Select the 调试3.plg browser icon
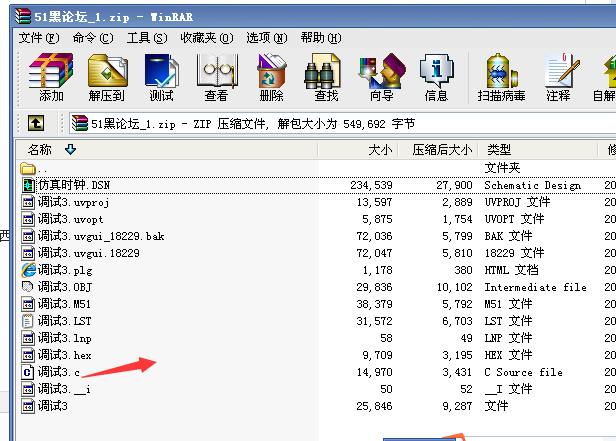616x441 pixels. coord(28,270)
